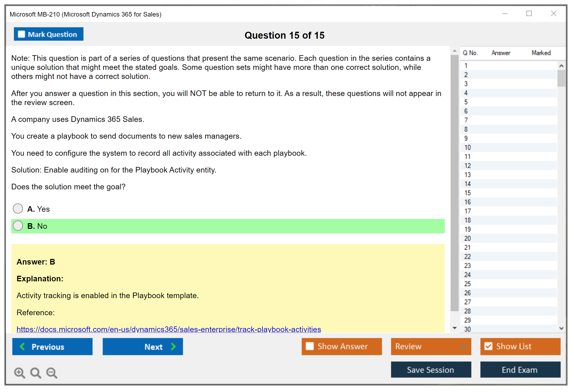Select answer option B. No

tap(18, 226)
